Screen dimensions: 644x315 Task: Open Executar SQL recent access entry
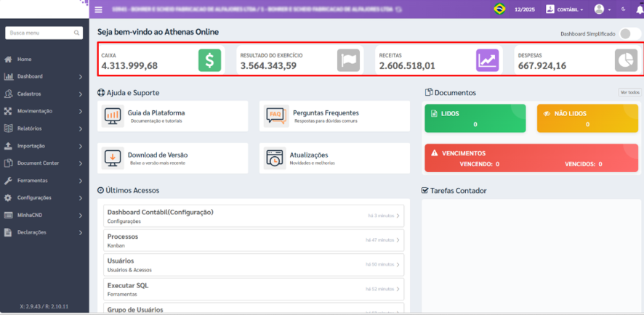[254, 289]
